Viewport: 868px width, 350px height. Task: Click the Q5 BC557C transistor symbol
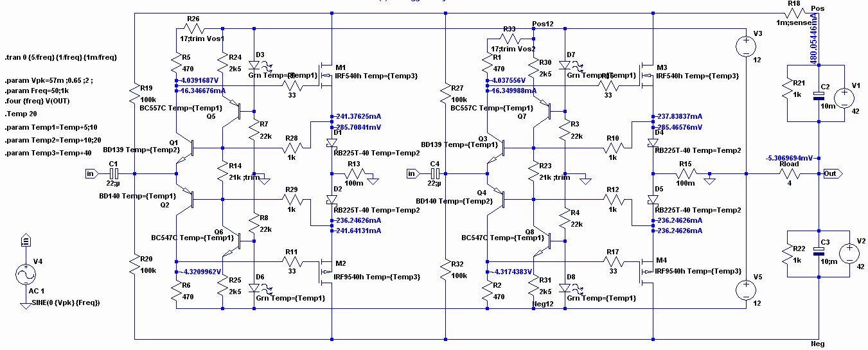coord(231,112)
